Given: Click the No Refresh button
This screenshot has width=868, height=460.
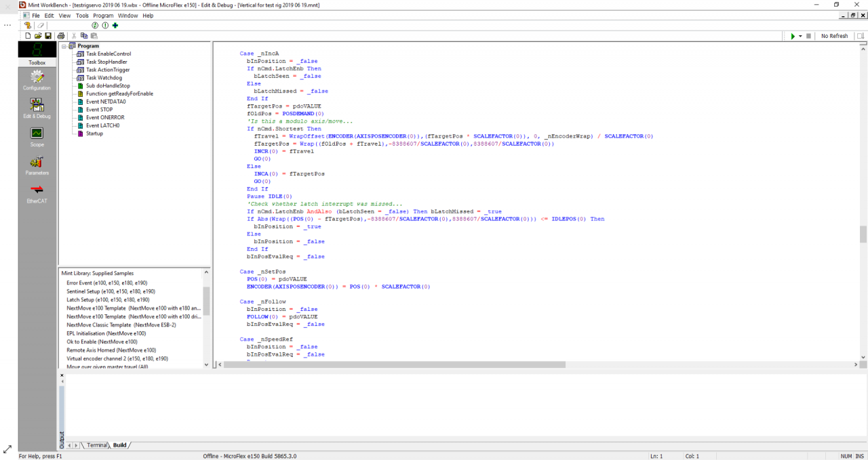Looking at the screenshot, I should point(834,36).
